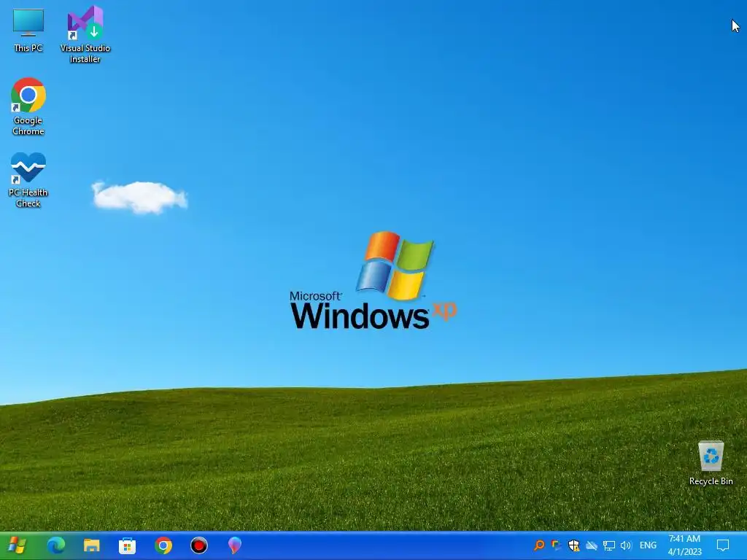Open the red record app in taskbar
Viewport: 747px width, 560px height.
click(198, 545)
